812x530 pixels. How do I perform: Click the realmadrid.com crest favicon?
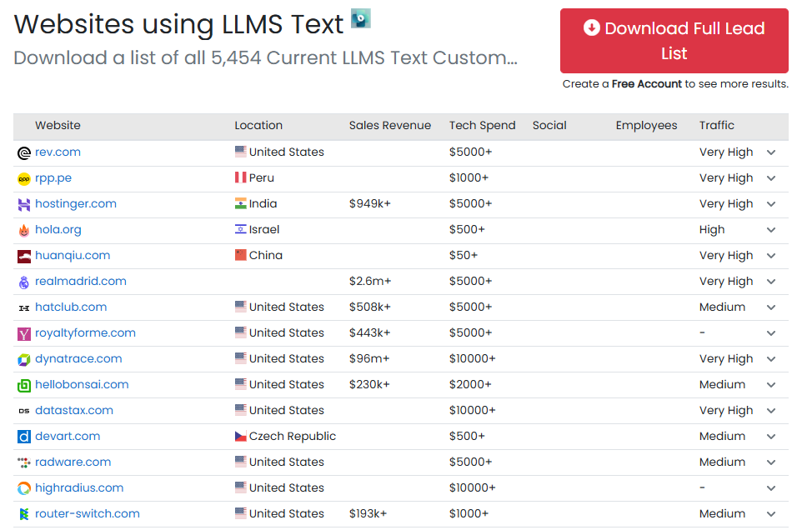coord(24,282)
